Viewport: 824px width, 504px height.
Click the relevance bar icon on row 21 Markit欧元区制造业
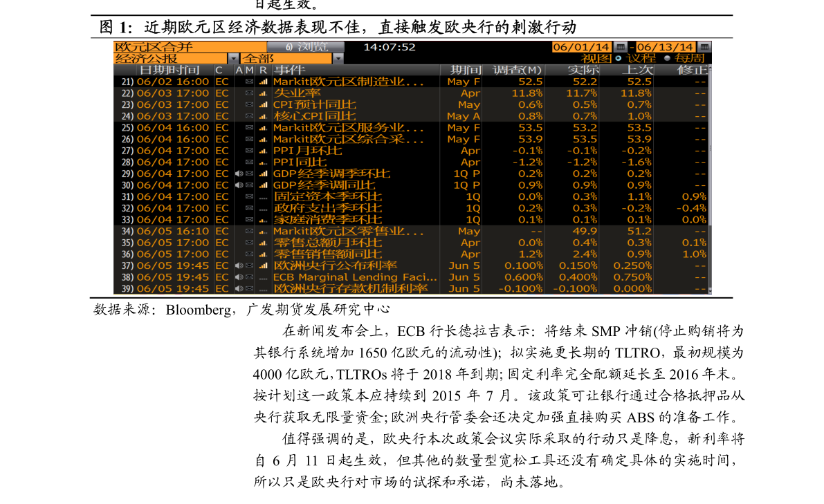pyautogui.click(x=264, y=82)
